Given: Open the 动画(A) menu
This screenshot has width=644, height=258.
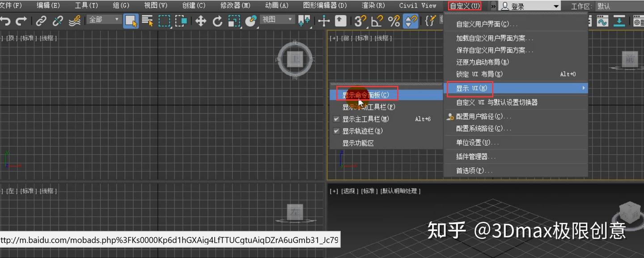Looking at the screenshot, I should 277,6.
